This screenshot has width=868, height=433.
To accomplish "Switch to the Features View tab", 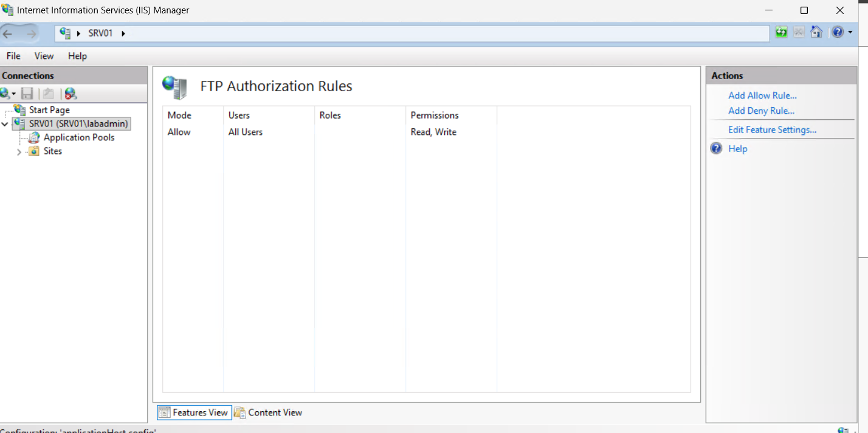I will pyautogui.click(x=195, y=412).
